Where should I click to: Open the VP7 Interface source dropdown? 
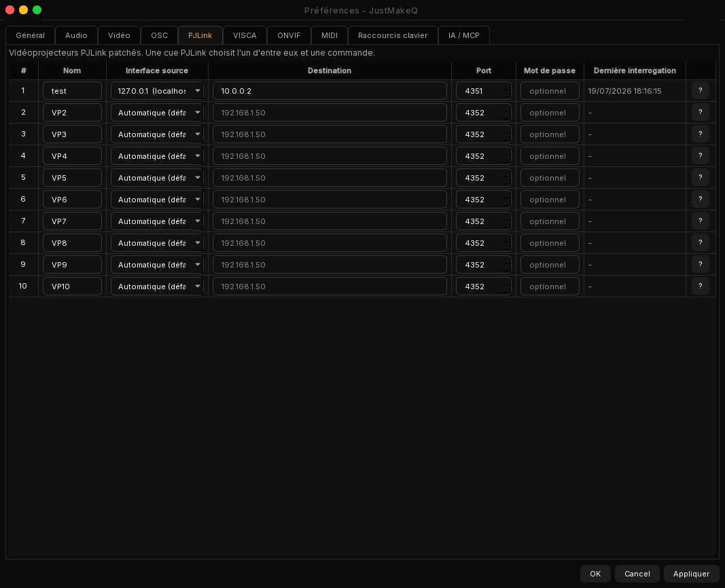(157, 221)
